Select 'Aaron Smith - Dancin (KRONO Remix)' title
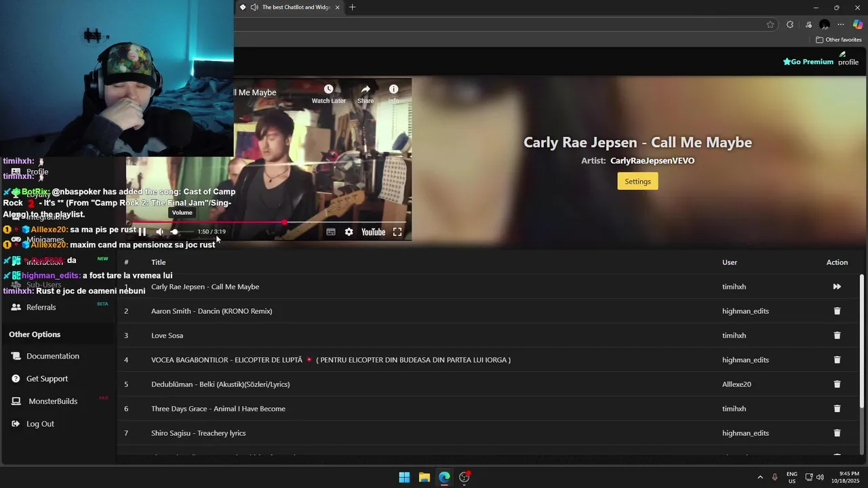This screenshot has width=868, height=488. point(212,311)
